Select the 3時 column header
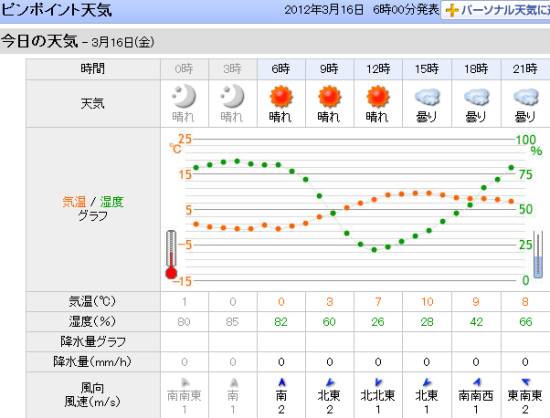 (x=233, y=69)
